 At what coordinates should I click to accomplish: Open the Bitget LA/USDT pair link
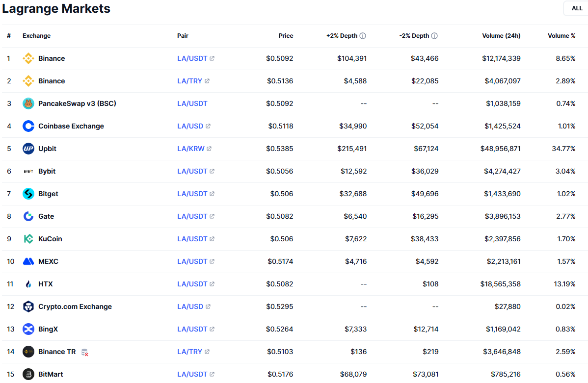(192, 194)
